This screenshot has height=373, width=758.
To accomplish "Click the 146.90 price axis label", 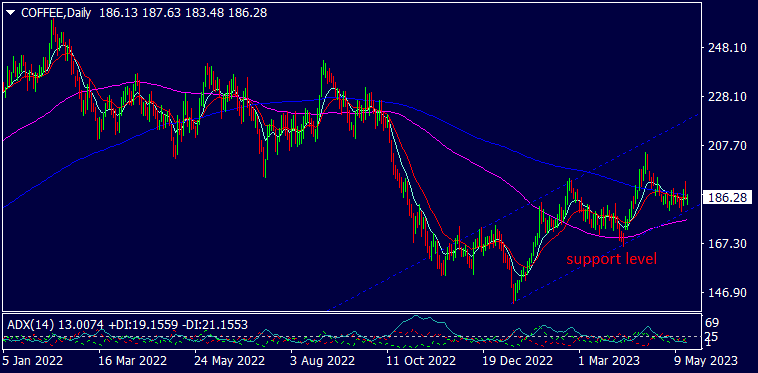I will click(728, 293).
